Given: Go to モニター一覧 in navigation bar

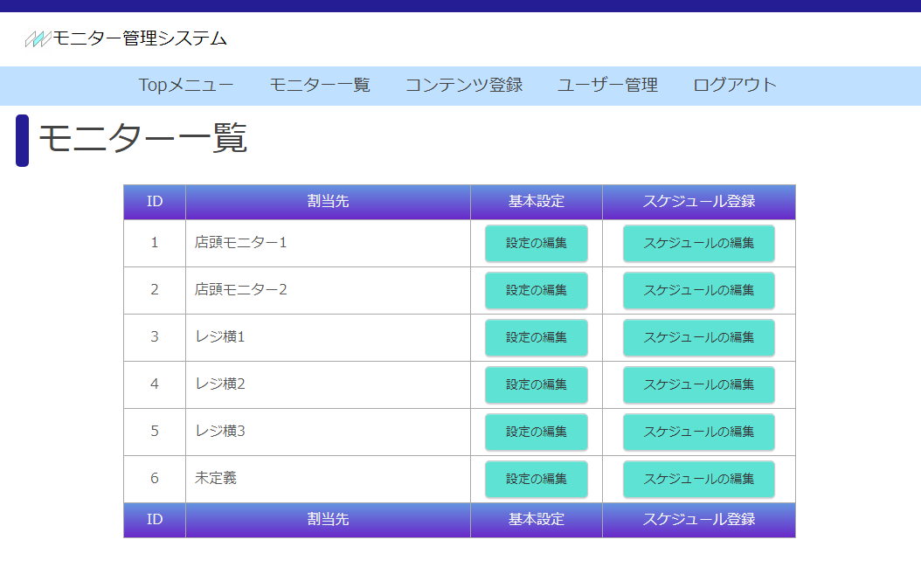Looking at the screenshot, I should 320,85.
